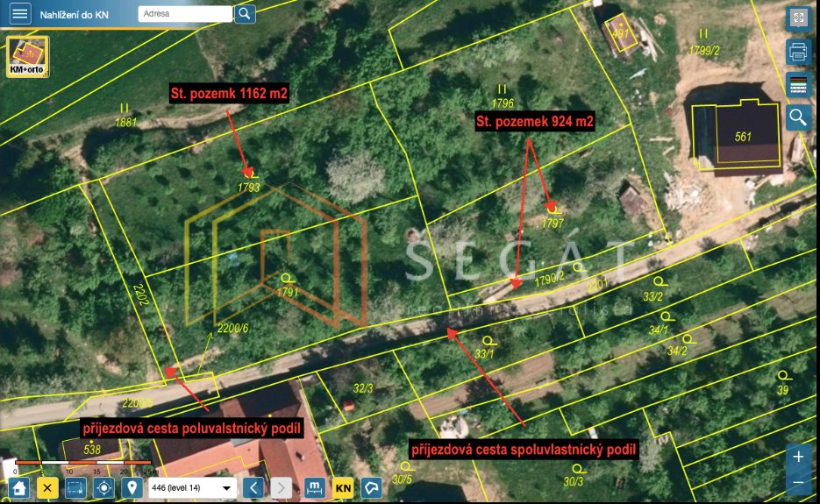Select parcel 30/3 label
The width and height of the screenshot is (820, 504).
point(574,481)
